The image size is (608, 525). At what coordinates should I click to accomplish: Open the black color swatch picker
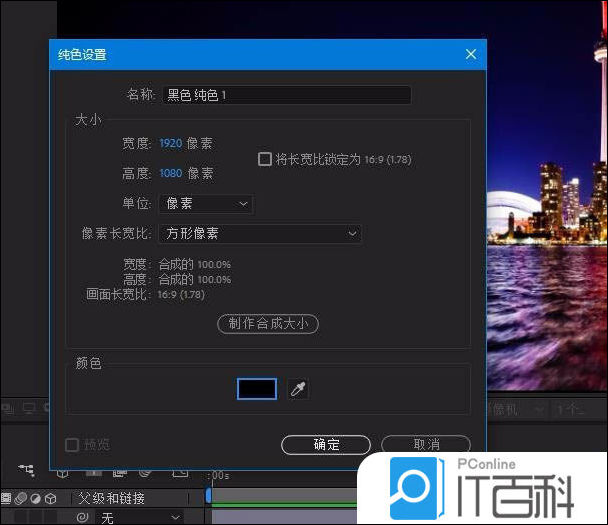point(257,389)
